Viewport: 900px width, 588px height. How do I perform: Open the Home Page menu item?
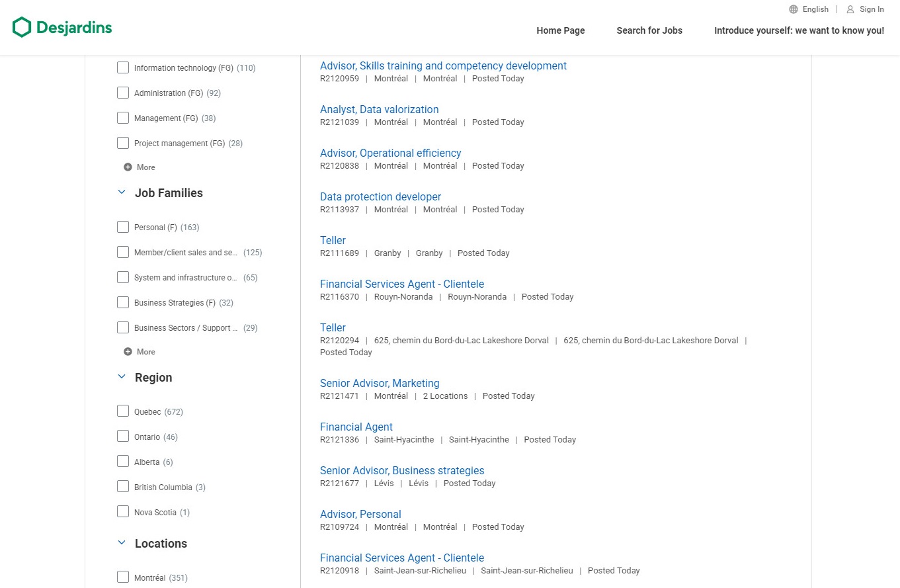coord(560,30)
